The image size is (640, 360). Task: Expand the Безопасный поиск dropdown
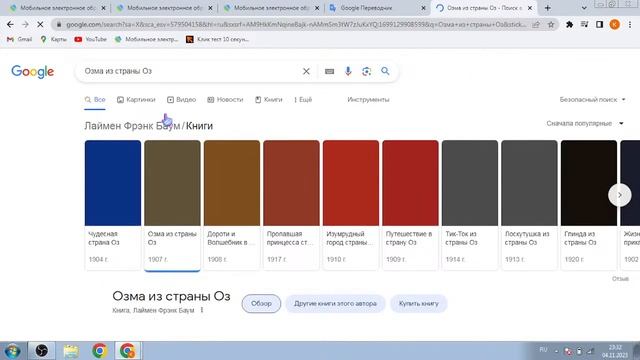point(593,100)
